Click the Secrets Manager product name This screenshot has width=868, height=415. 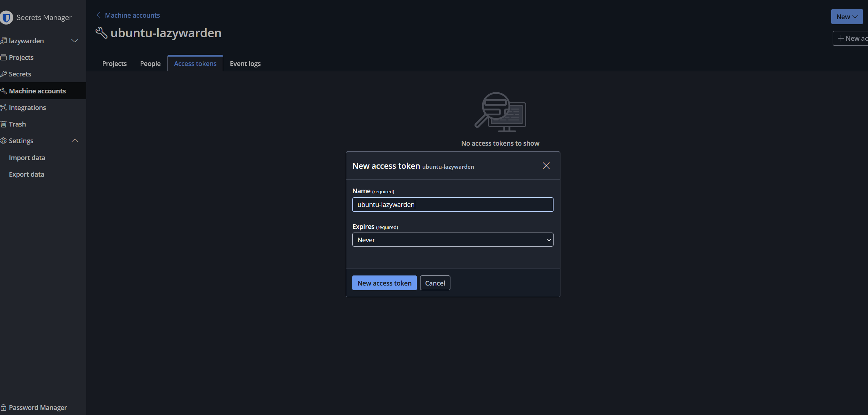click(x=44, y=17)
